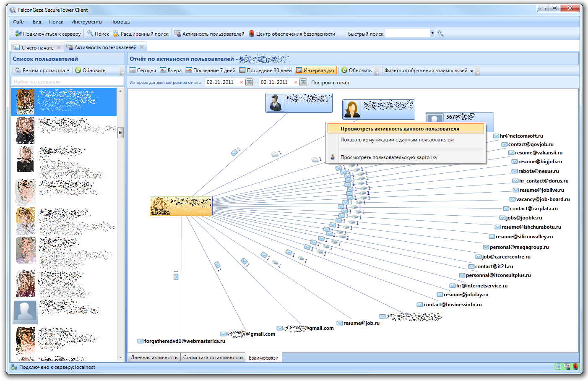Image resolution: width=588 pixels, height=381 pixels.
Task: Expand 'Фильтр отображения взаимосвязей' dropdown
Action: tap(429, 70)
